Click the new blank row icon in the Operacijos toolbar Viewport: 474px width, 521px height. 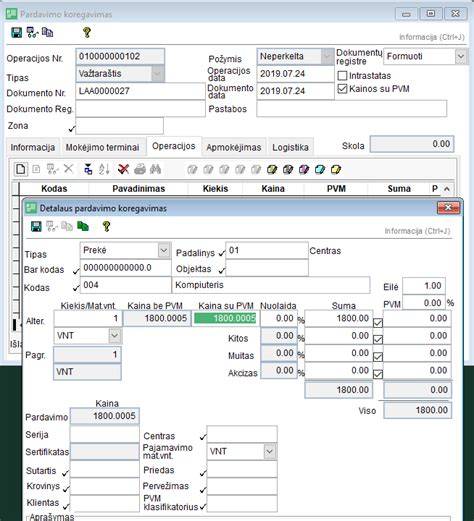(x=21, y=169)
